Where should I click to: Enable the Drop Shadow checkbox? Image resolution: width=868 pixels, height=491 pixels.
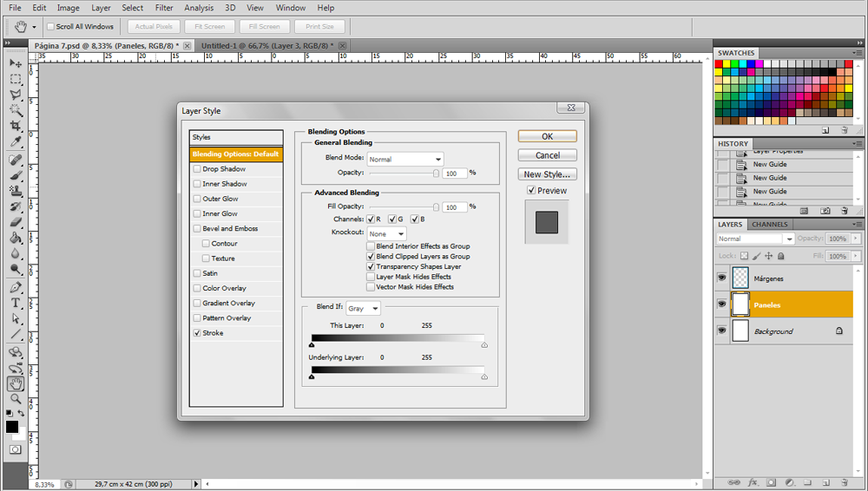(197, 169)
